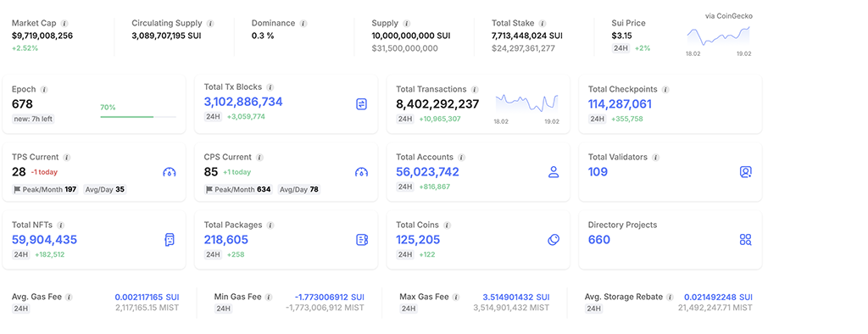The width and height of the screenshot is (868, 334).
Task: Click the TPS Avg/Day 35 badge
Action: coord(104,189)
